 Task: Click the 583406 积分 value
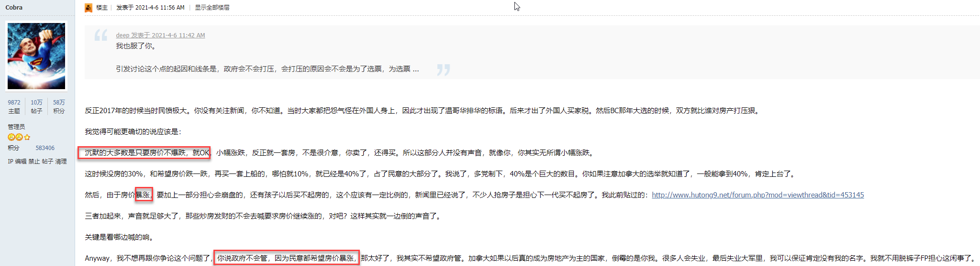coord(45,148)
